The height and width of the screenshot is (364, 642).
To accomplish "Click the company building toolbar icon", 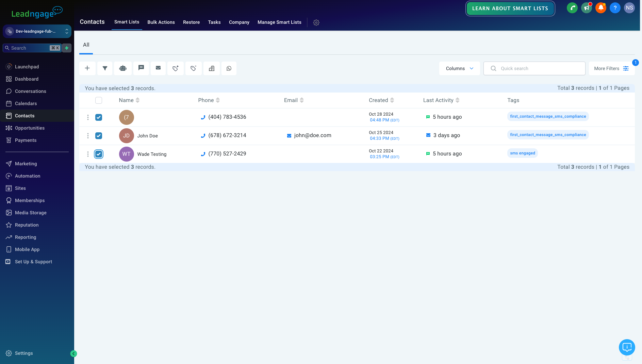I will pos(212,68).
